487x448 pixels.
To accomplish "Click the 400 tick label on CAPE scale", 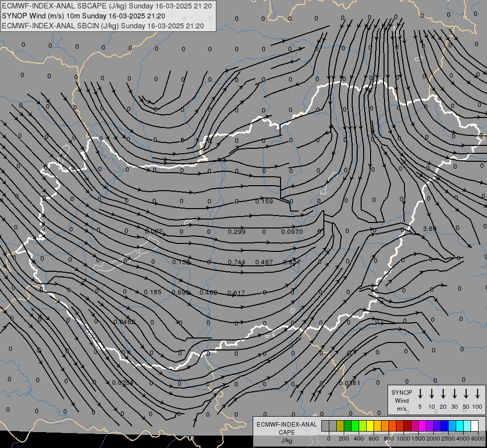I will (359, 439).
